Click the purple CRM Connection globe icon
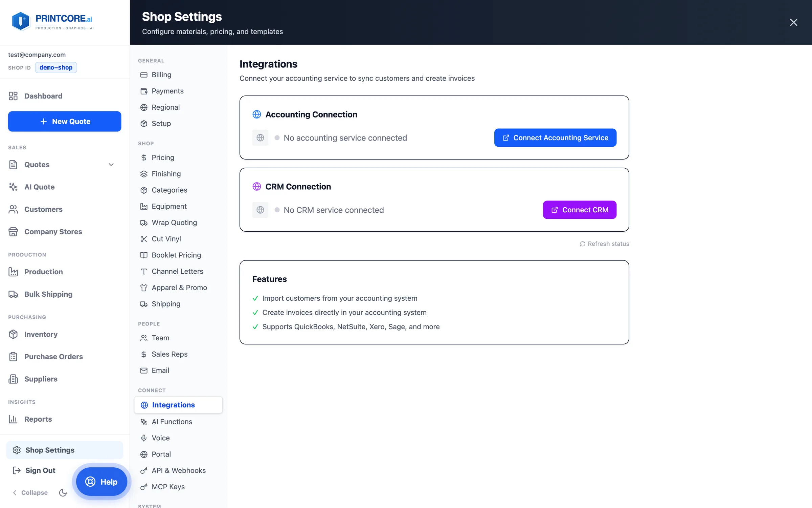The image size is (812, 508). [257, 187]
